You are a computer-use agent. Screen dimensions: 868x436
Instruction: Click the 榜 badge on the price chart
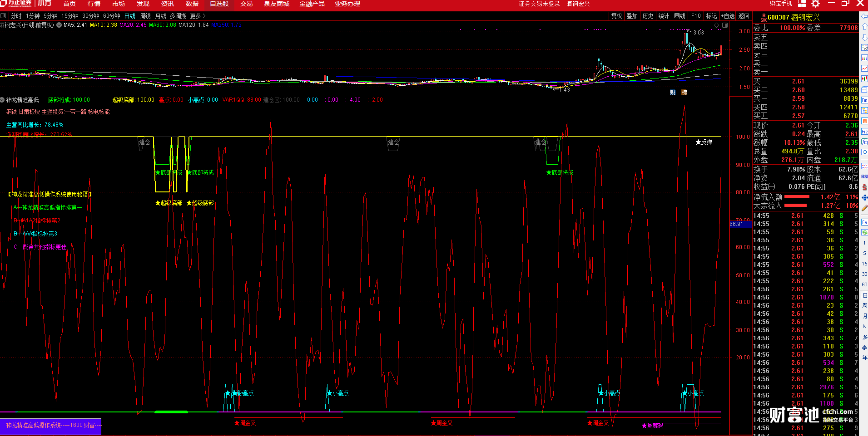tap(684, 92)
